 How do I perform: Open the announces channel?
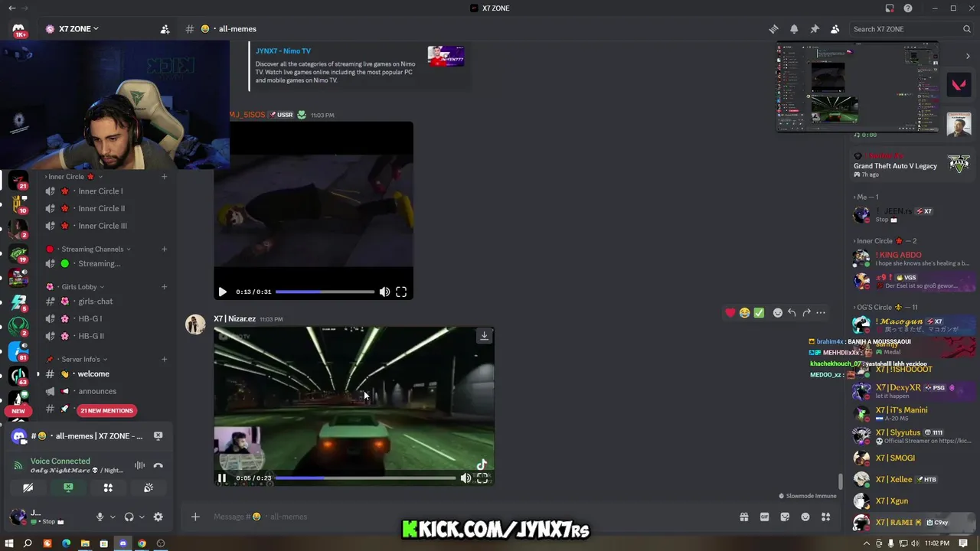[97, 391]
